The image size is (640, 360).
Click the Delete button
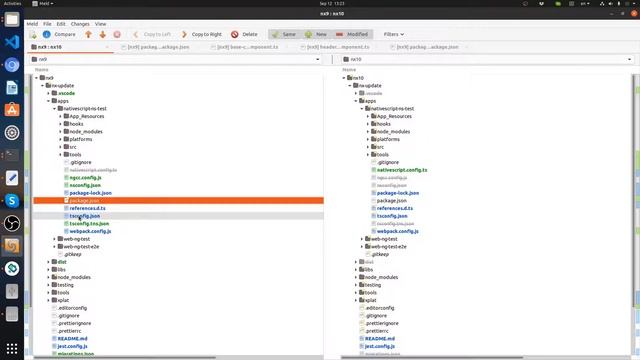point(244,34)
